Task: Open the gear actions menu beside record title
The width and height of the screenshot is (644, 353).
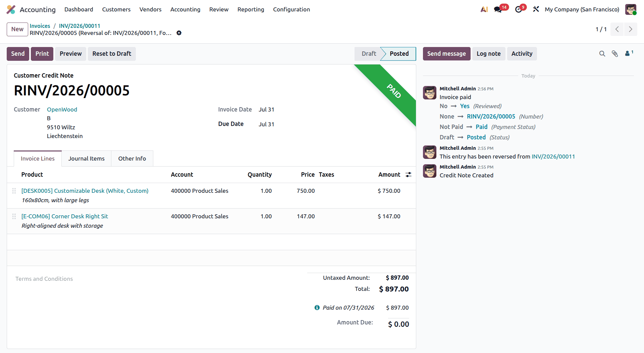Action: (x=179, y=33)
